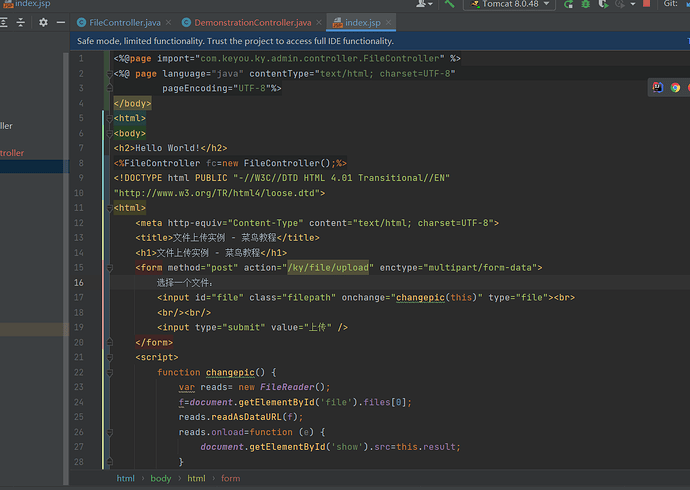Click the Collapse All icon in project panel
The image size is (690, 490).
[x=21, y=22]
